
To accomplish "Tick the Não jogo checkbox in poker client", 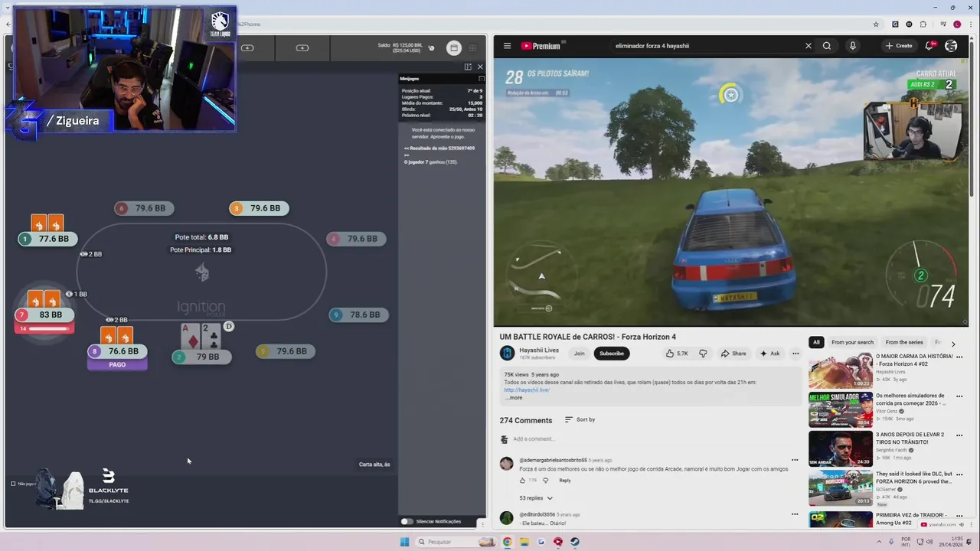I will point(13,484).
